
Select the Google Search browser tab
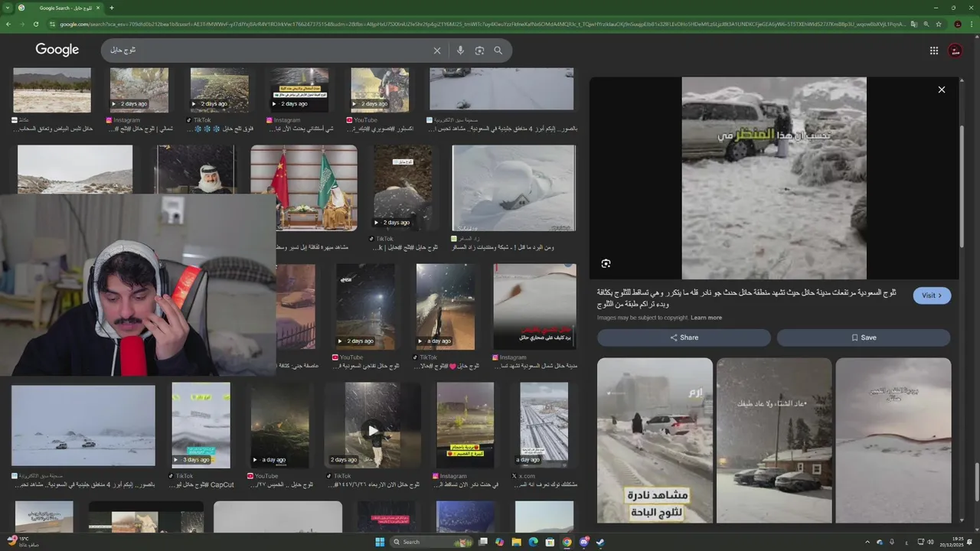(x=60, y=8)
